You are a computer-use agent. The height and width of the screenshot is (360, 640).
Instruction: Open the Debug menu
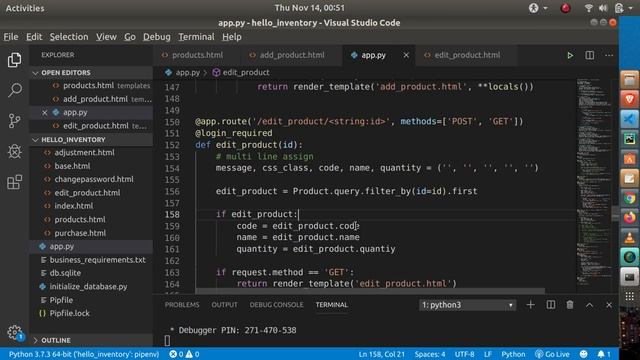pos(157,37)
